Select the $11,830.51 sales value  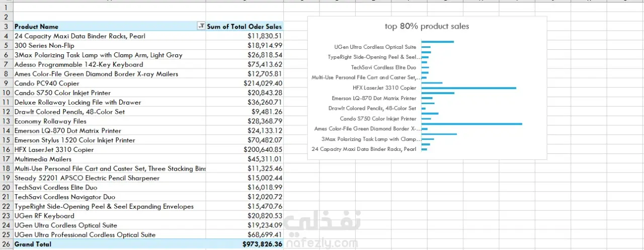pyautogui.click(x=245, y=36)
